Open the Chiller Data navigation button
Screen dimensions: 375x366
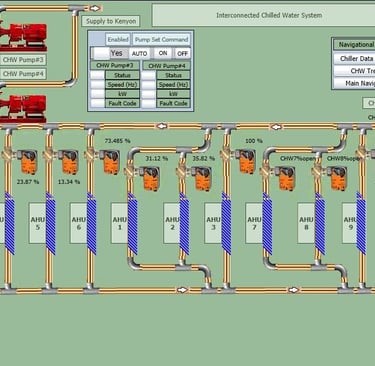[x=354, y=59]
